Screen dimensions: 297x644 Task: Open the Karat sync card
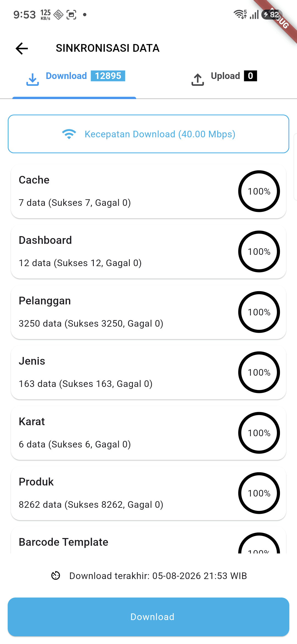point(148,433)
